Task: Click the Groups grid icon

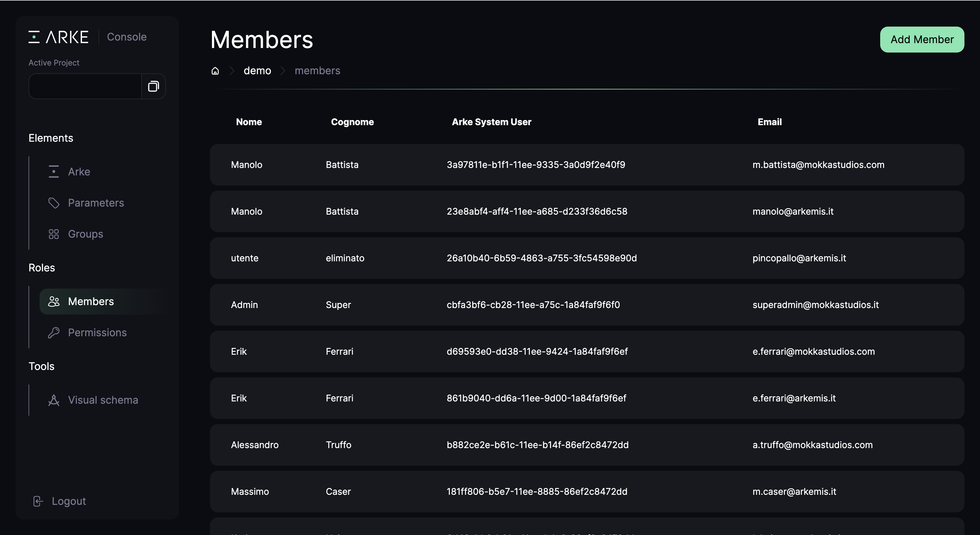Action: [54, 234]
